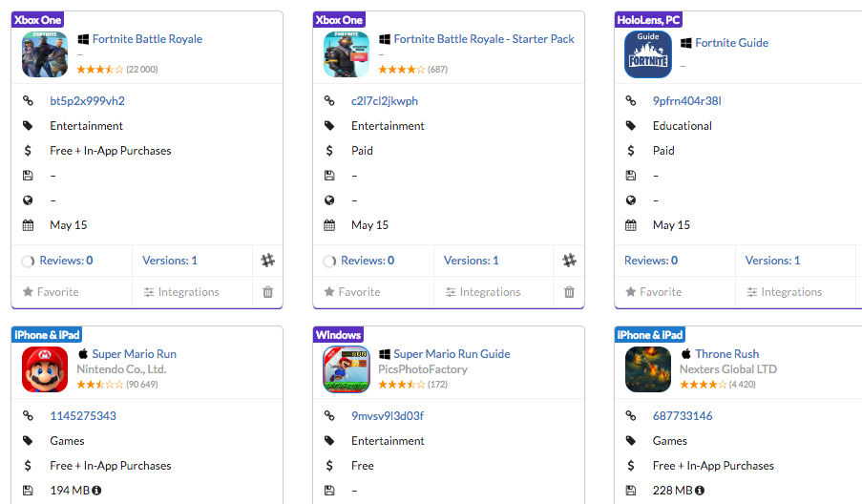This screenshot has height=504, width=862.
Task: Click the Fortnite Guide app icon
Action: click(x=648, y=54)
